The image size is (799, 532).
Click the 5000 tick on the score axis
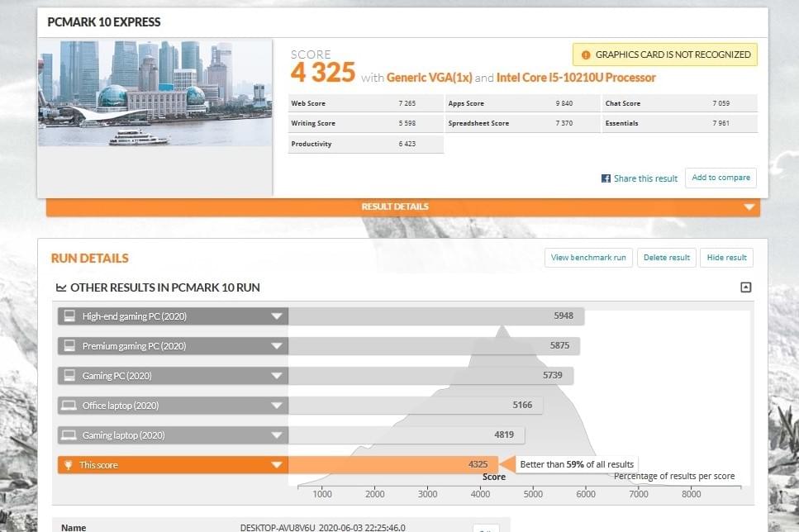tap(533, 494)
